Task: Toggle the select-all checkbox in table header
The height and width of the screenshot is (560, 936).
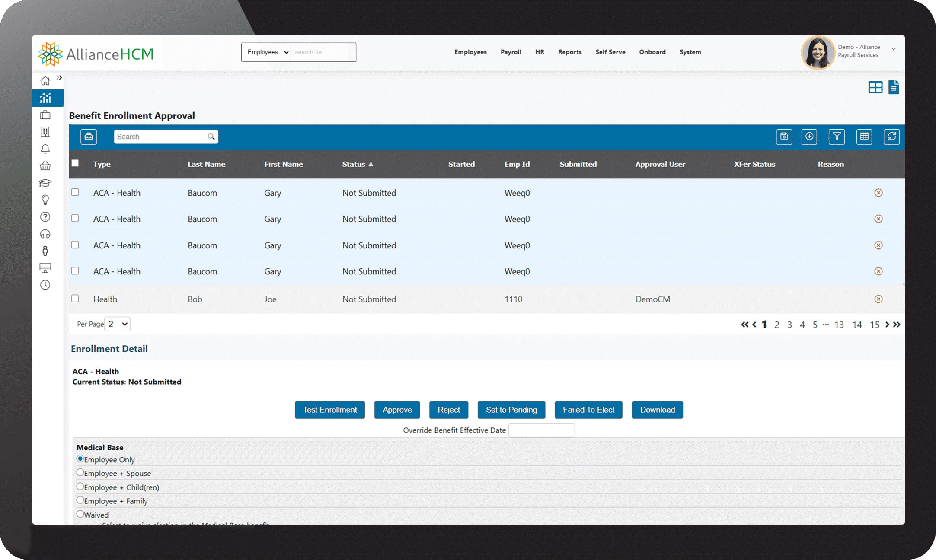Action: 75,163
